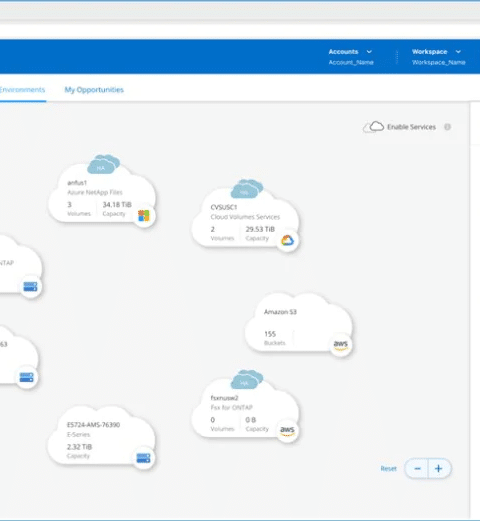Image resolution: width=480 pixels, height=521 pixels.
Task: Click the Enable Services cloud icon
Action: pyautogui.click(x=373, y=127)
